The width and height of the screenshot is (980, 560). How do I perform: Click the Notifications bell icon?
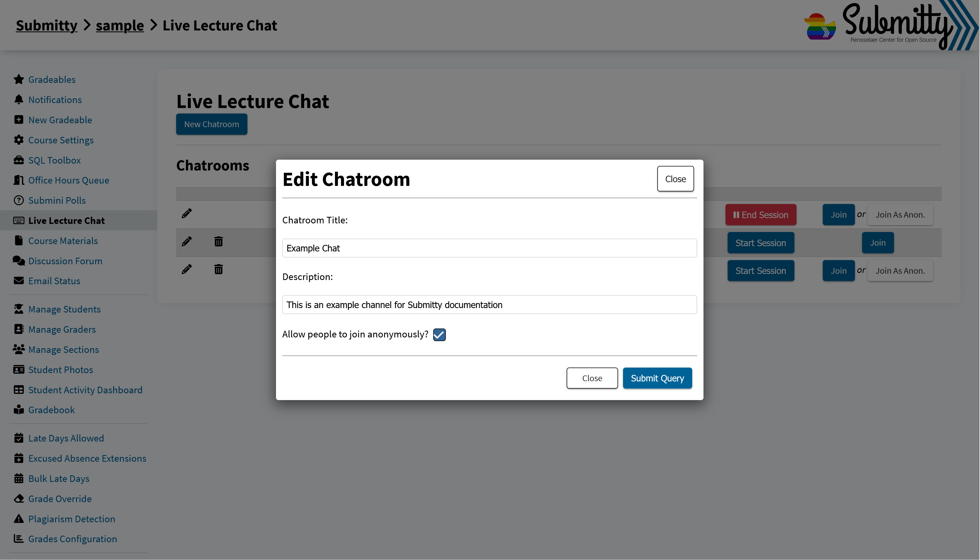pos(18,100)
